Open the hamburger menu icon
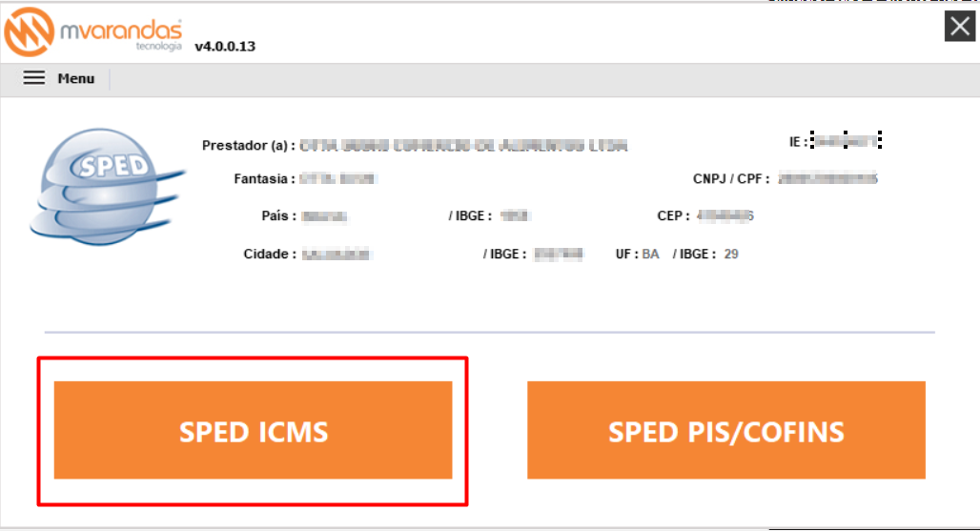The width and height of the screenshot is (980, 531). [33, 78]
